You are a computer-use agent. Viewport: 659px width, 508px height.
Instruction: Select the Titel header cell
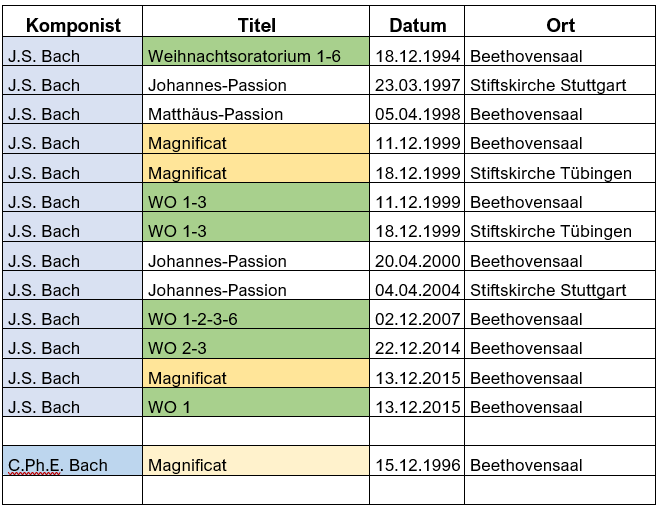tap(256, 21)
